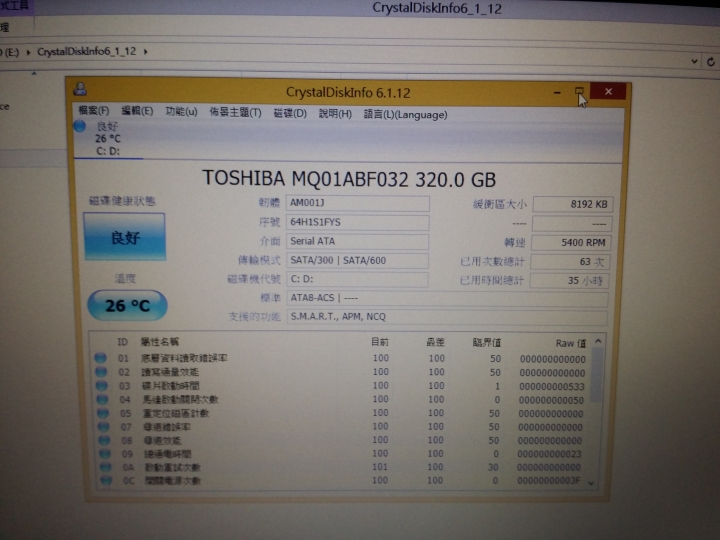Click status icon of attribute 03 row
Screen dimensions: 720x540
click(x=101, y=385)
